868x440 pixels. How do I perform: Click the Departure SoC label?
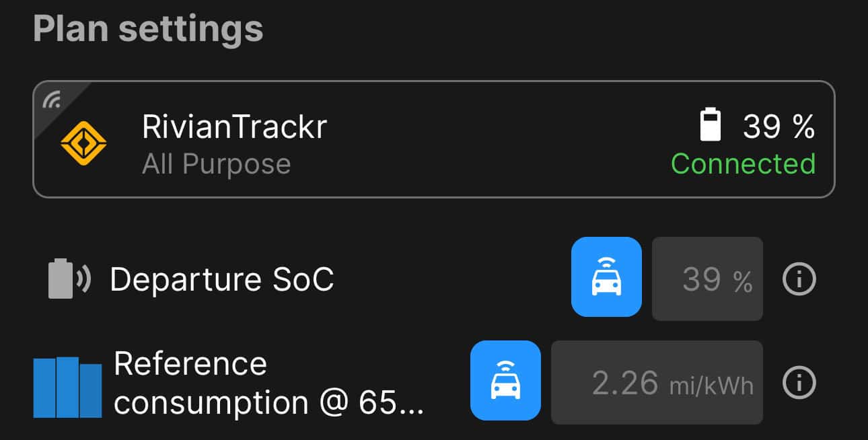click(x=222, y=279)
